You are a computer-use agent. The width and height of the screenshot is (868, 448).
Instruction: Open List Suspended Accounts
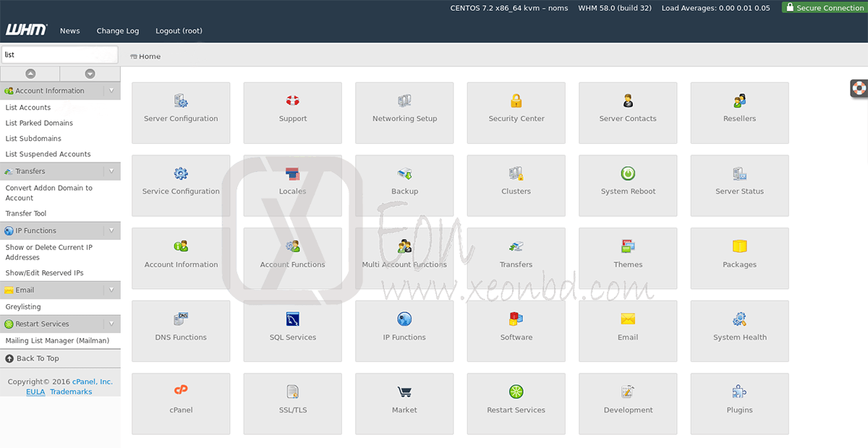47,153
